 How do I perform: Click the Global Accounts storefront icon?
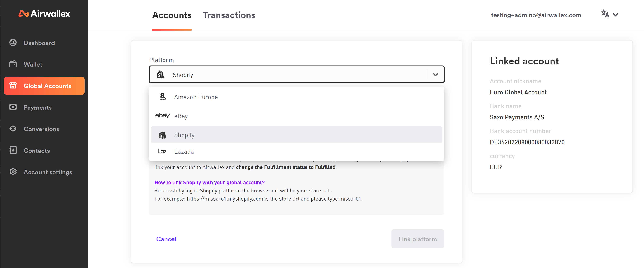(x=13, y=86)
